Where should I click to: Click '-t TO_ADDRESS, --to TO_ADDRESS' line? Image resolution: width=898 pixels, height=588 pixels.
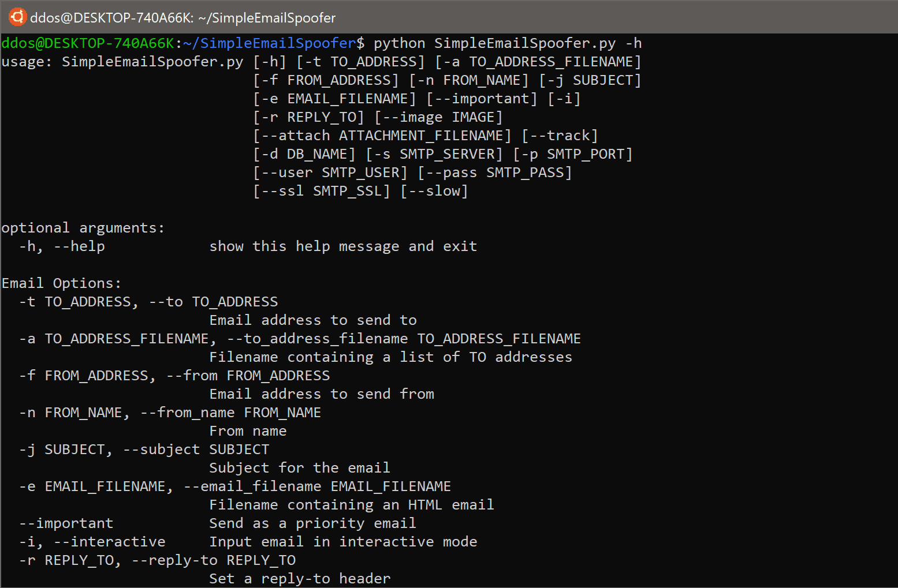tap(148, 302)
